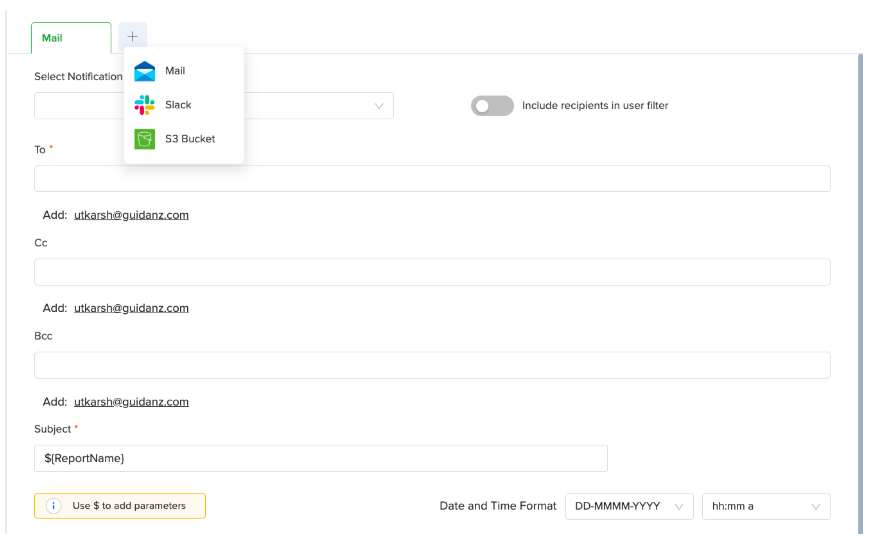Add utkarsh@guidanz.com to the Bcc field

(x=131, y=402)
